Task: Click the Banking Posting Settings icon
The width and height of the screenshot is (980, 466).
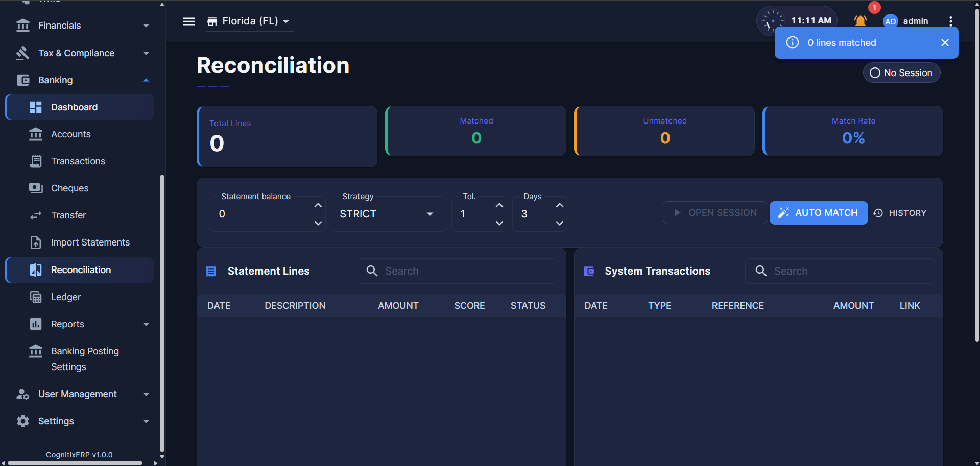Action: point(36,351)
